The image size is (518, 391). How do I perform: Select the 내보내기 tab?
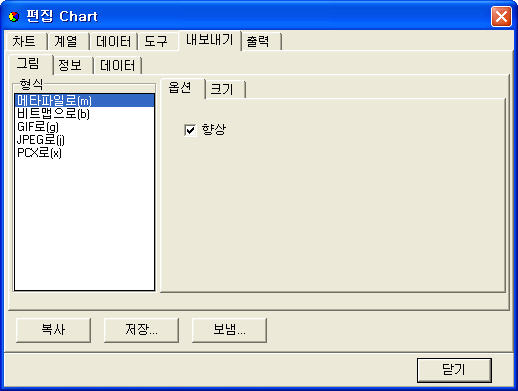(x=209, y=40)
